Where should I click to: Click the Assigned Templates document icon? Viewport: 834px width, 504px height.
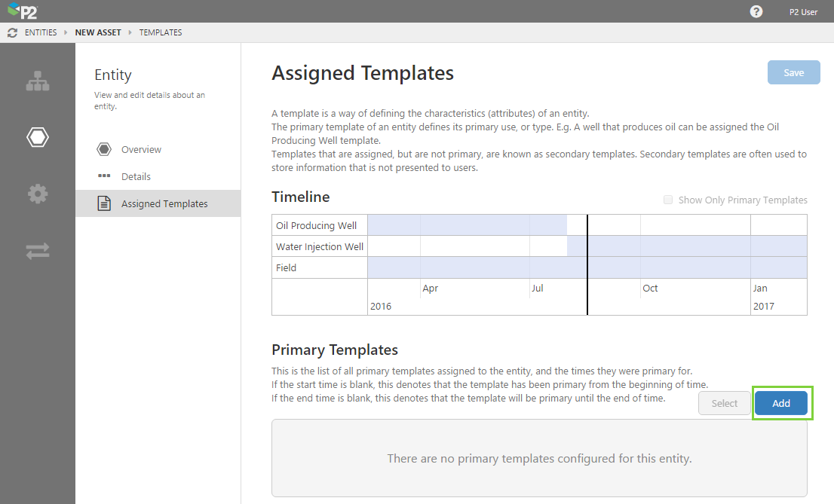coord(104,203)
